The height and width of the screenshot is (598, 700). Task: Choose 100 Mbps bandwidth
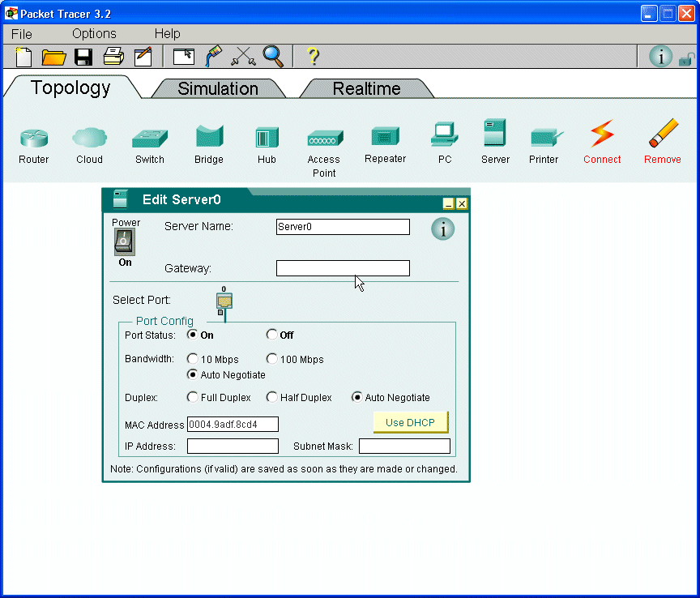coord(271,359)
